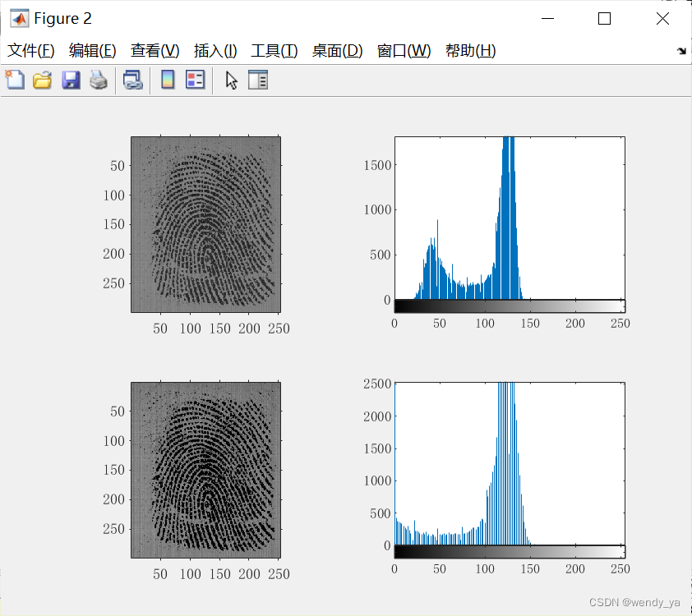Screen dimensions: 692x616
Task: Click the top-right histogram plot
Action: [510, 218]
